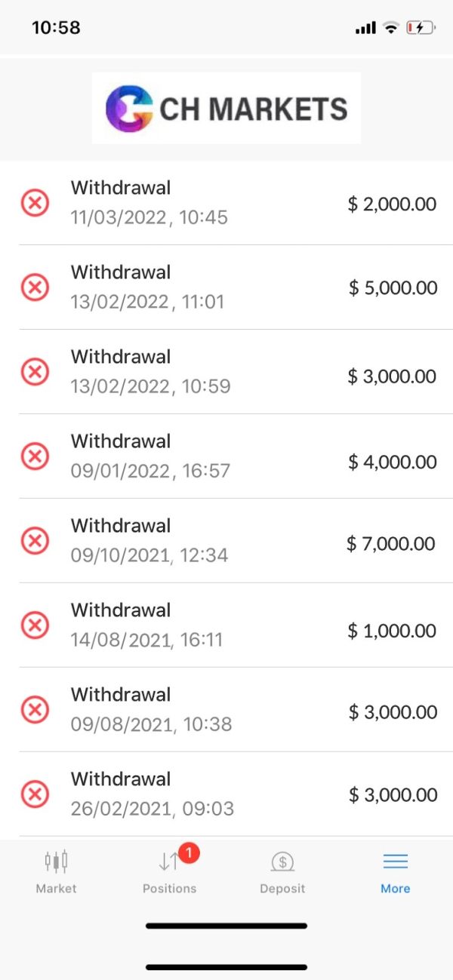Image resolution: width=453 pixels, height=980 pixels.
Task: Select the $ 7,000.00 withdrawal amount
Action: coord(391,543)
